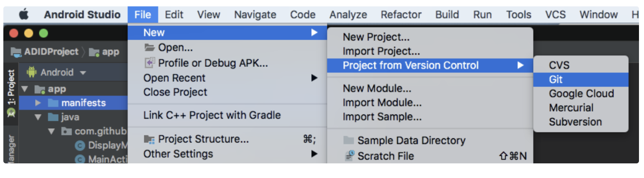Click the DisplayM class icon in tree
This screenshot has width=644, height=178.
[x=79, y=145]
